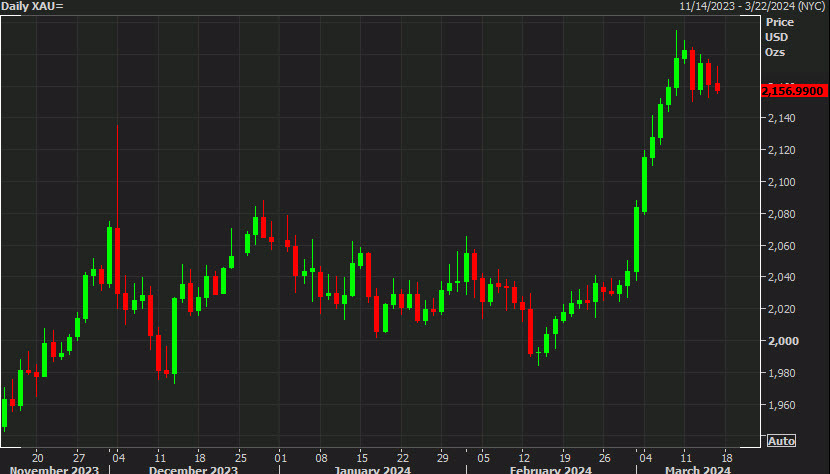Screen dimensions: 830x474
Task: Click the February 2024 month label
Action: coord(551,469)
